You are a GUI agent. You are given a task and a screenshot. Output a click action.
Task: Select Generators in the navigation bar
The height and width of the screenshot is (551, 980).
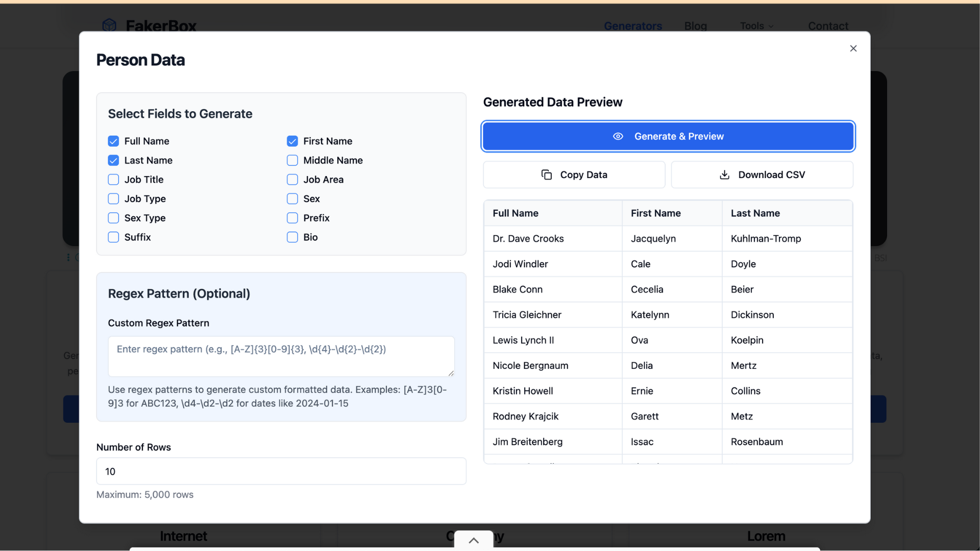[633, 26]
